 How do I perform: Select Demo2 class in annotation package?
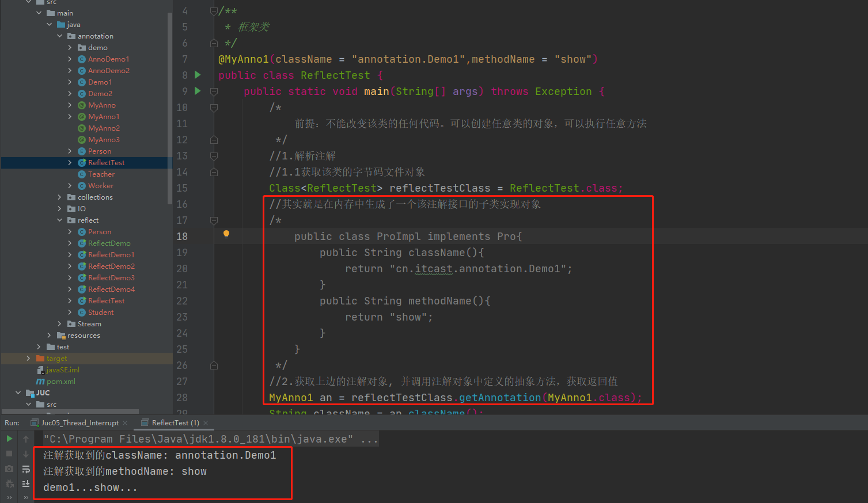point(100,93)
